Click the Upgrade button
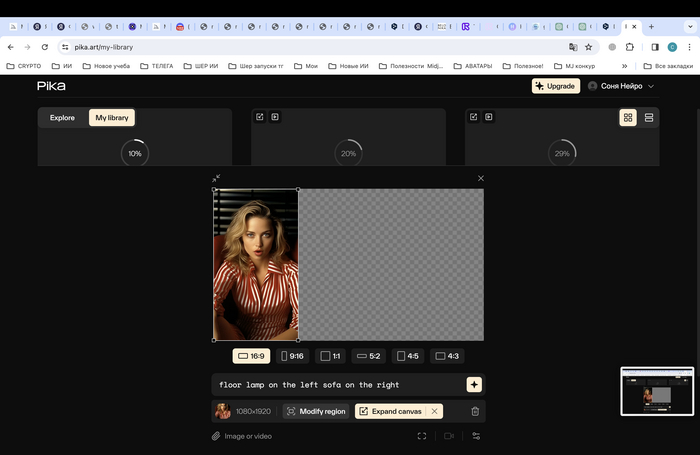Viewport: 700px width, 455px height. (x=555, y=86)
